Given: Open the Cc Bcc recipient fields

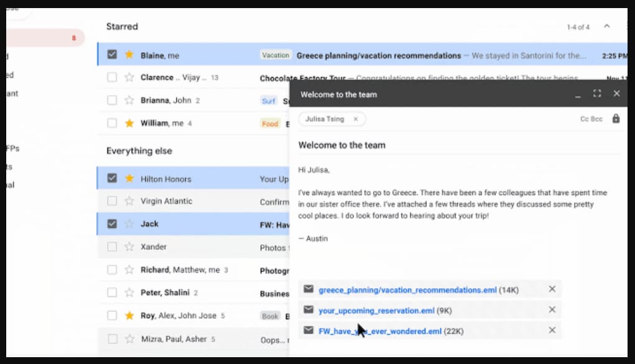Looking at the screenshot, I should coord(591,119).
